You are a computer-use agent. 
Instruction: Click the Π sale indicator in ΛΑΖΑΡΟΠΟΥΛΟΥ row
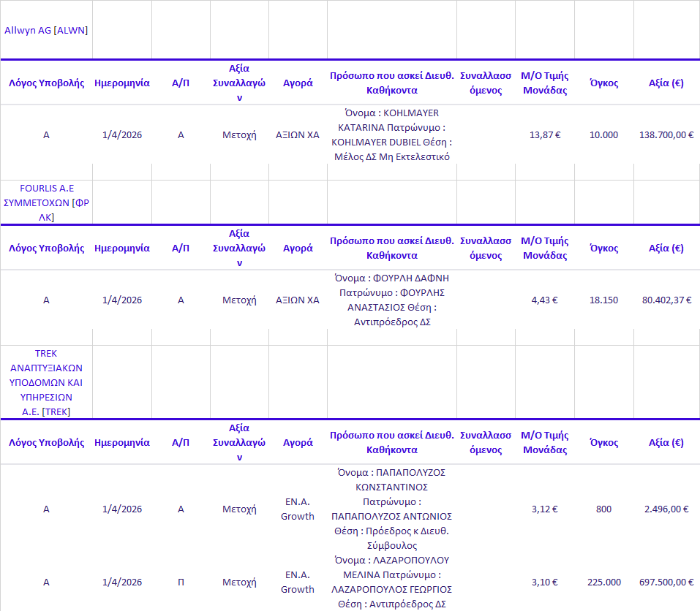(x=181, y=582)
